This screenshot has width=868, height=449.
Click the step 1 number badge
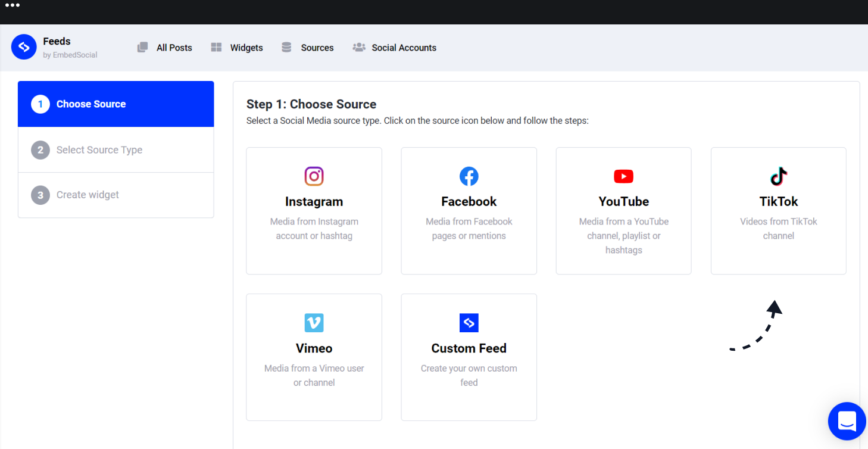pyautogui.click(x=40, y=104)
